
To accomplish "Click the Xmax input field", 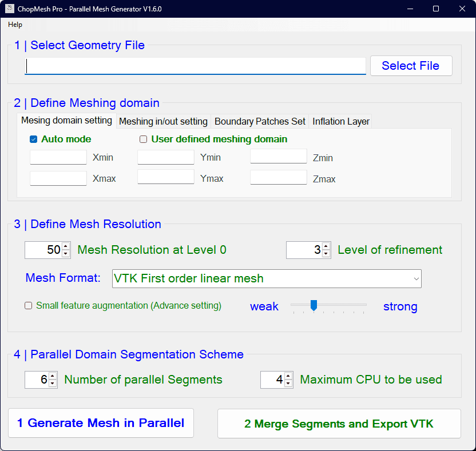I will coord(58,178).
